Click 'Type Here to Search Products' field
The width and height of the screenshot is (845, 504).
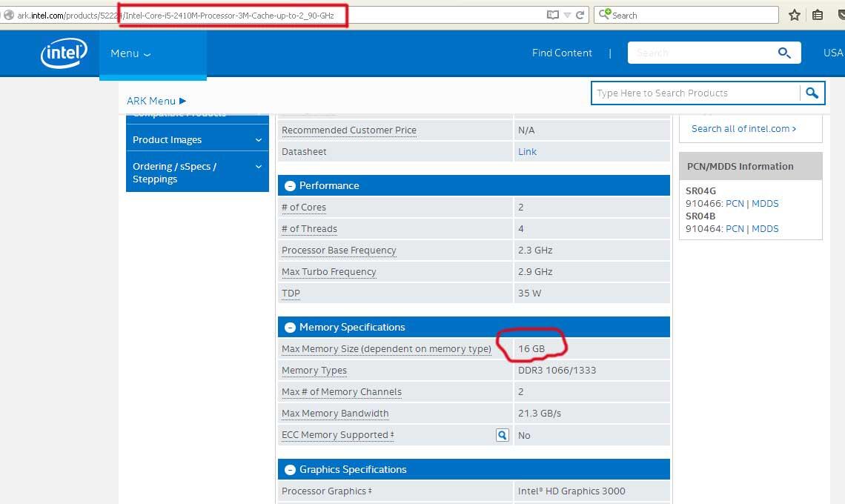point(696,93)
